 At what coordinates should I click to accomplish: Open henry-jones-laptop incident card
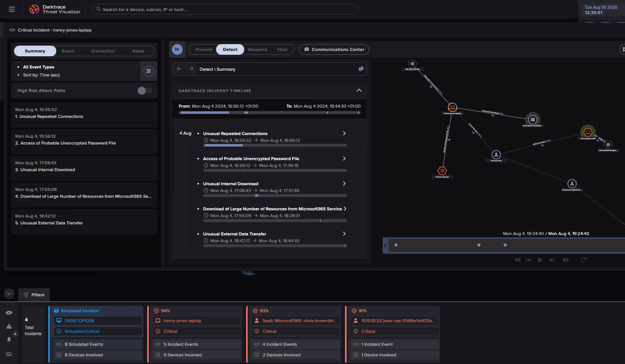tap(196, 334)
